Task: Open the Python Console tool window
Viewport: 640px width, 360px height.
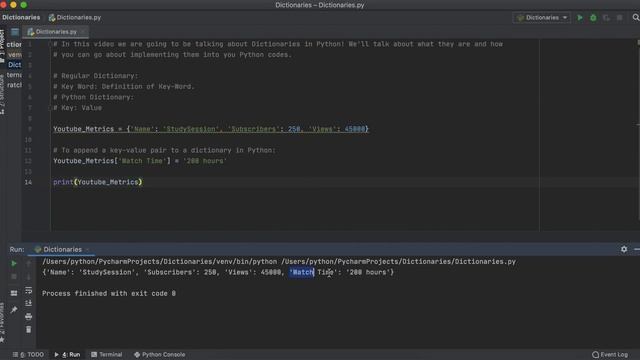Action: tap(160, 355)
